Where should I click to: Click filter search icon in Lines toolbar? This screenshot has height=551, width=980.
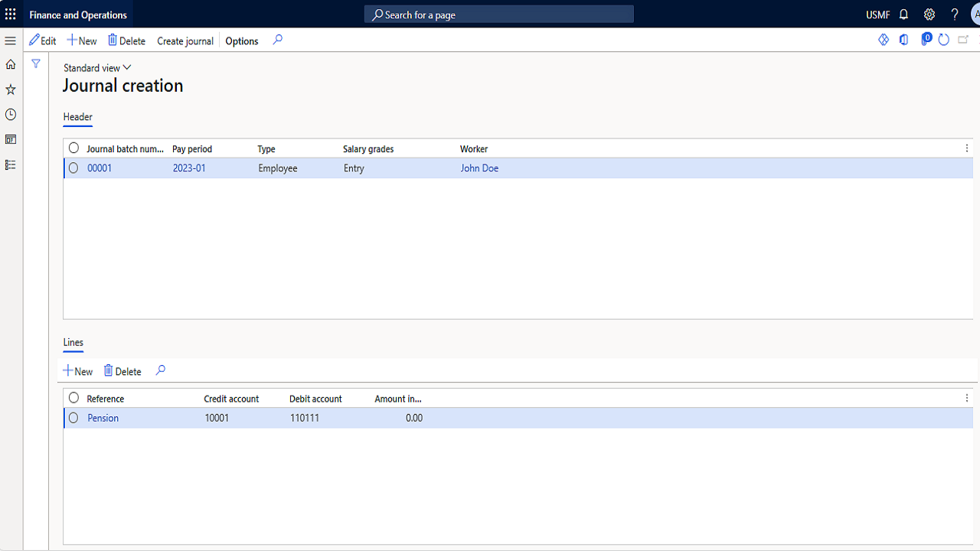(x=161, y=370)
